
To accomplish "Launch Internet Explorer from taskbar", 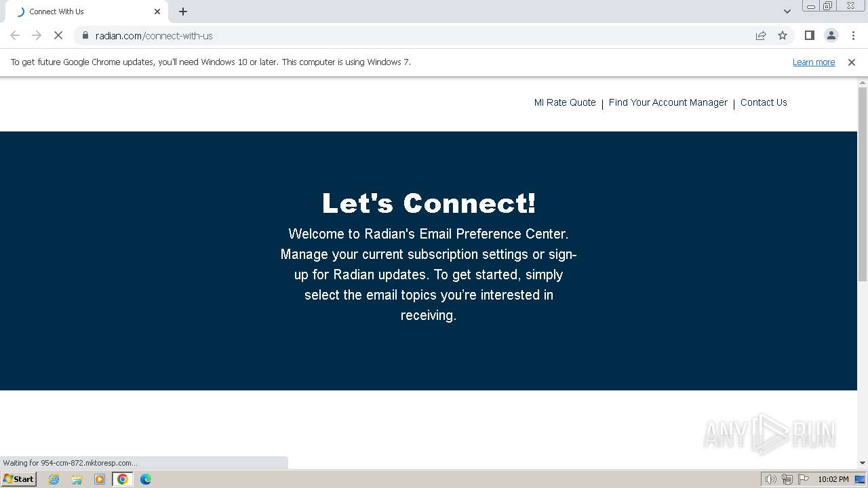I will 54,479.
